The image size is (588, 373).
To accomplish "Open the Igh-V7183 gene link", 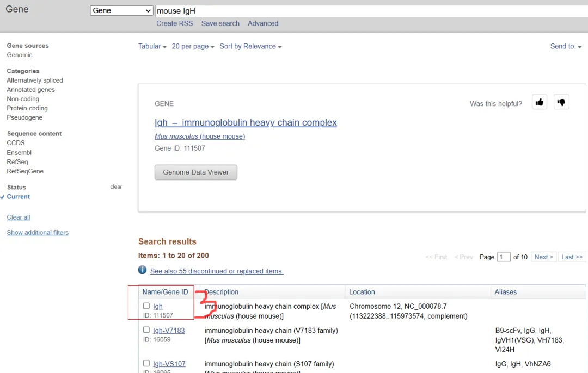I will click(169, 330).
